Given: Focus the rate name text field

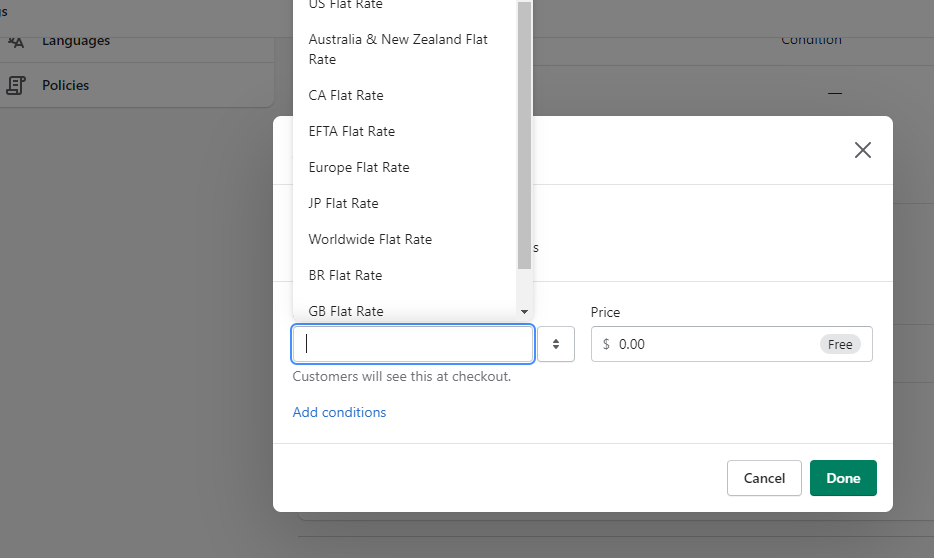Looking at the screenshot, I should (412, 344).
